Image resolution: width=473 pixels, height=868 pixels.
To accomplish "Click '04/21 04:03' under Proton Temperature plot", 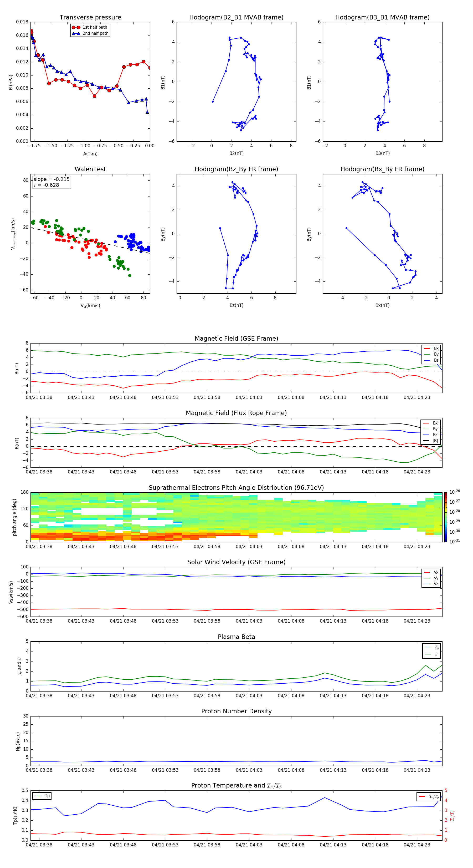I will point(249,845).
